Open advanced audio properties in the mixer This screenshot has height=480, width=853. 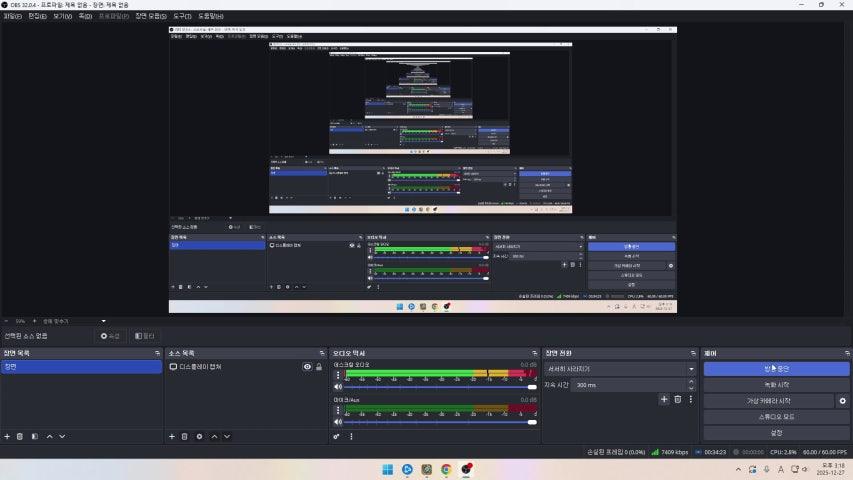click(x=337, y=436)
